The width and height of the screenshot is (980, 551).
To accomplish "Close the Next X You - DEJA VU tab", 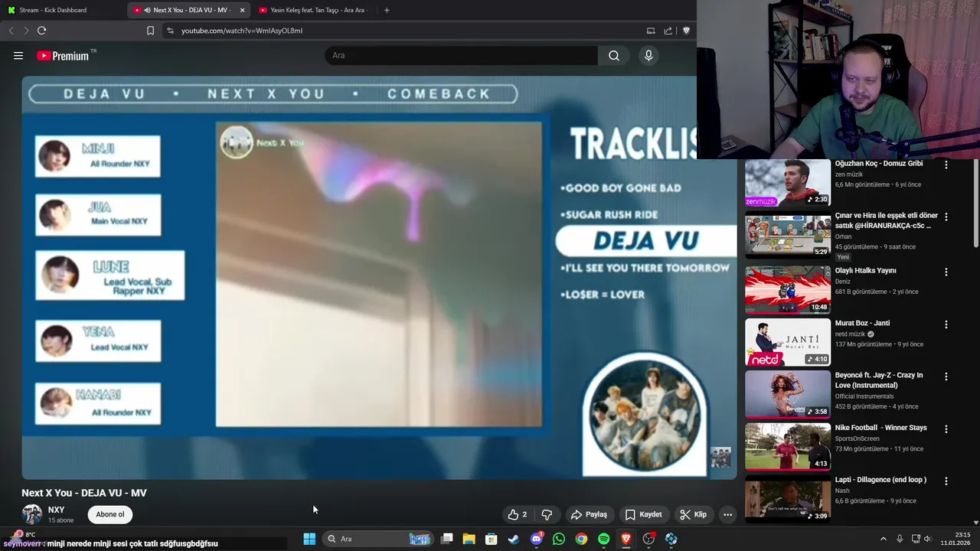I will (x=242, y=10).
